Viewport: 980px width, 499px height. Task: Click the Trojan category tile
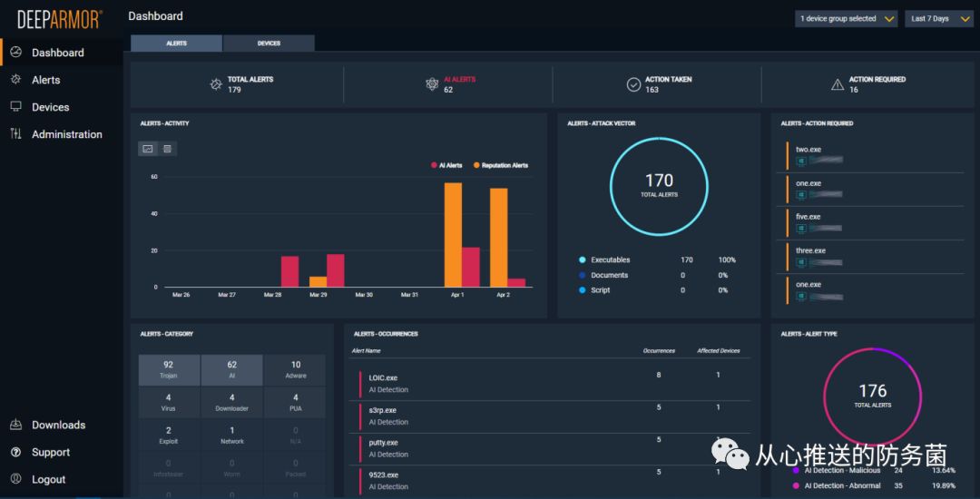pos(169,370)
